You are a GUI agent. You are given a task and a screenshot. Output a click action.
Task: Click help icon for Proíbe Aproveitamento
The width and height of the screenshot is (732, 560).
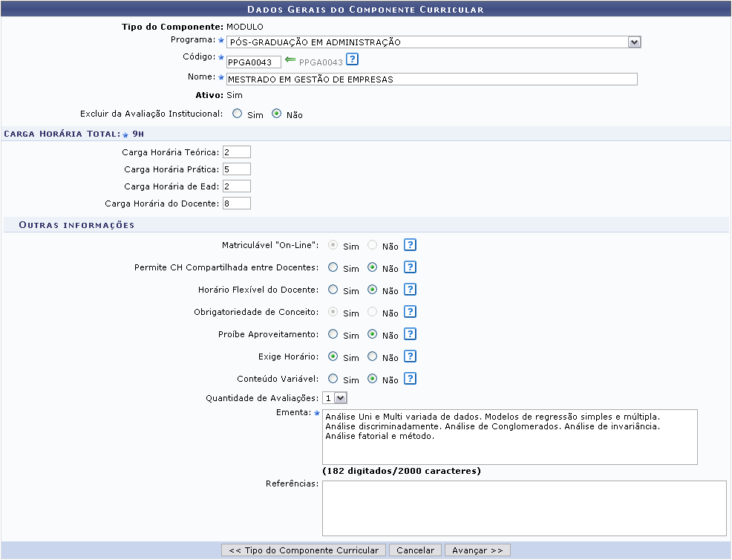point(410,334)
